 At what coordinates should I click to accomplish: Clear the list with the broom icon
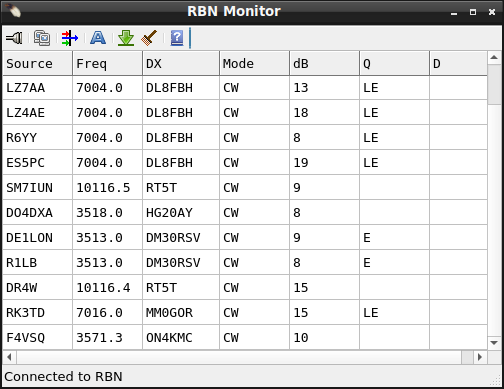click(149, 38)
